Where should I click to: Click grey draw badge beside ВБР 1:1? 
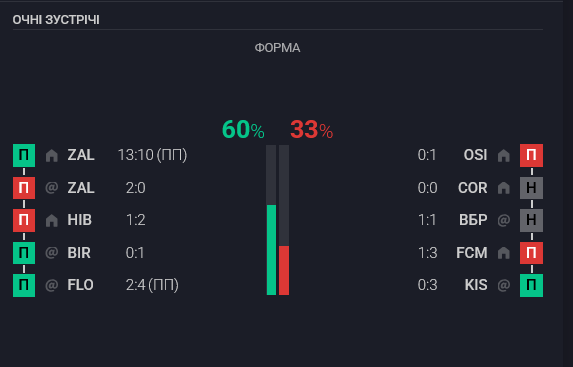(531, 220)
